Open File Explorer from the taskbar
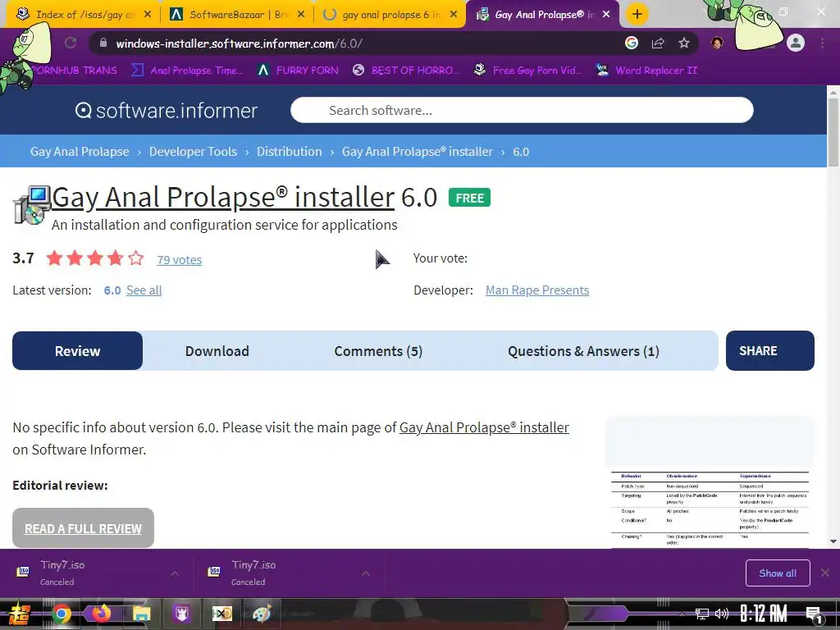Viewport: 840px width, 630px height. click(141, 614)
